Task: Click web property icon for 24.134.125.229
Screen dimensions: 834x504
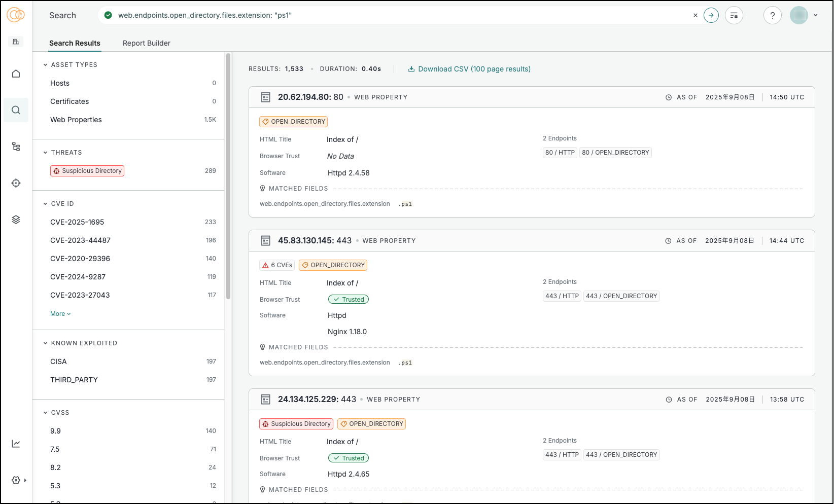Action: coord(265,400)
